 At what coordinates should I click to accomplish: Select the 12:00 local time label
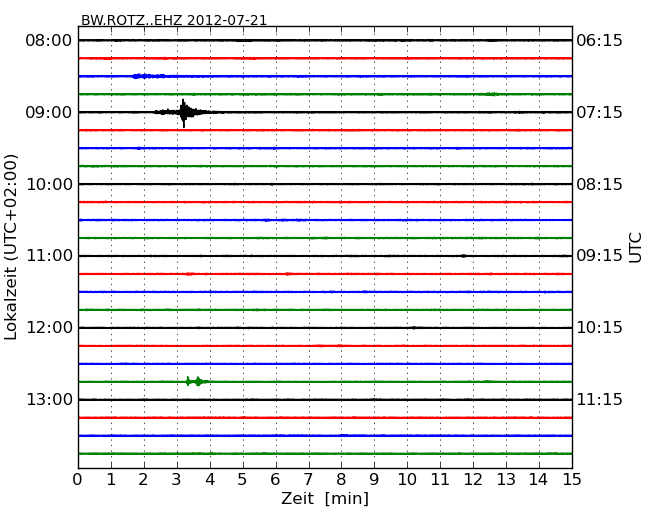[49, 328]
